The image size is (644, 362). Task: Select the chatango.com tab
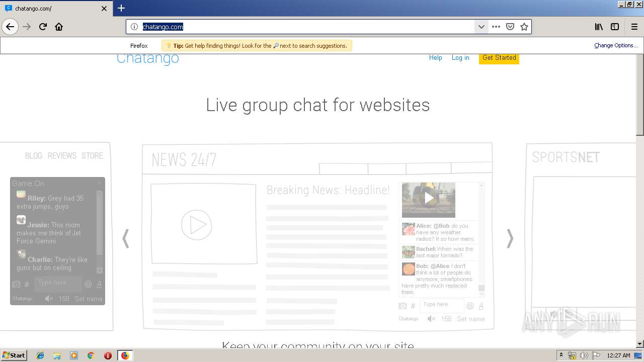click(x=56, y=9)
